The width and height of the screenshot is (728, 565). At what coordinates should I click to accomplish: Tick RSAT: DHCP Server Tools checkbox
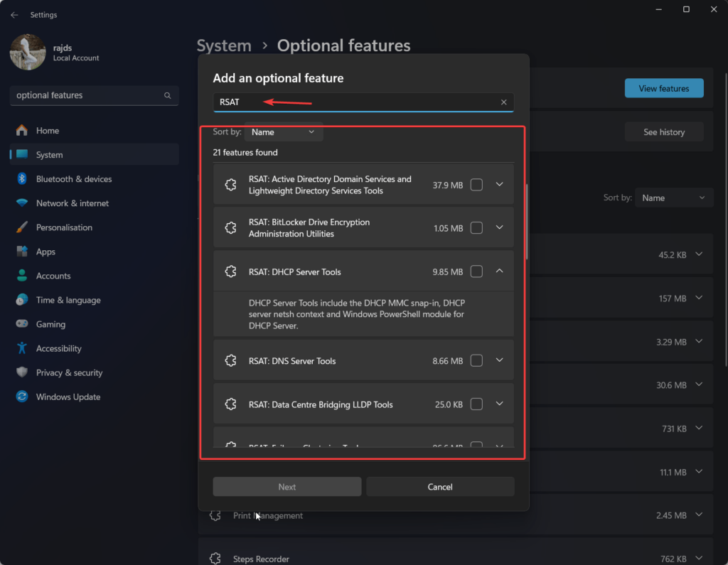coord(476,271)
